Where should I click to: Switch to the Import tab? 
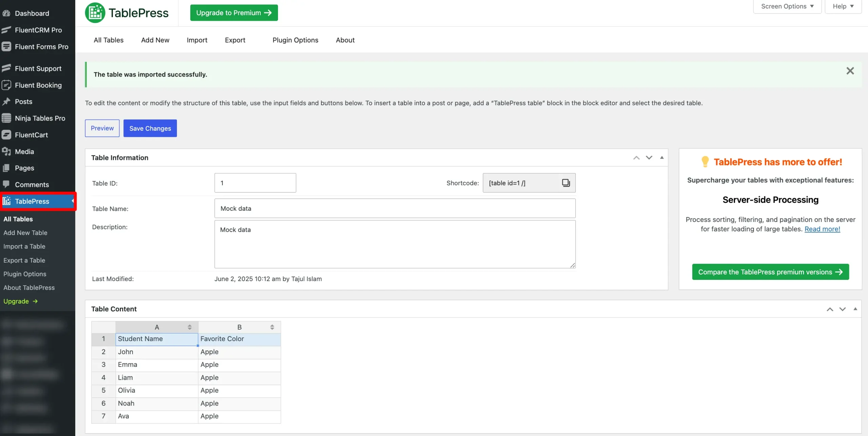pos(197,40)
